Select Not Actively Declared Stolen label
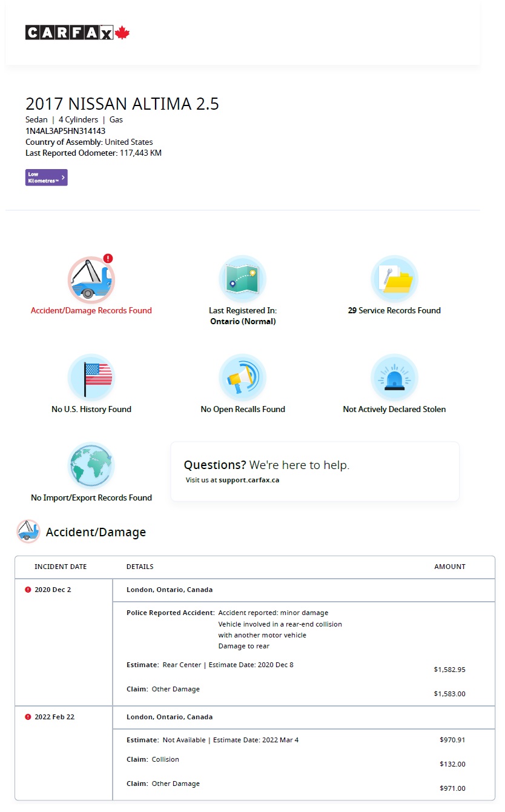The height and width of the screenshot is (812, 505). click(394, 409)
